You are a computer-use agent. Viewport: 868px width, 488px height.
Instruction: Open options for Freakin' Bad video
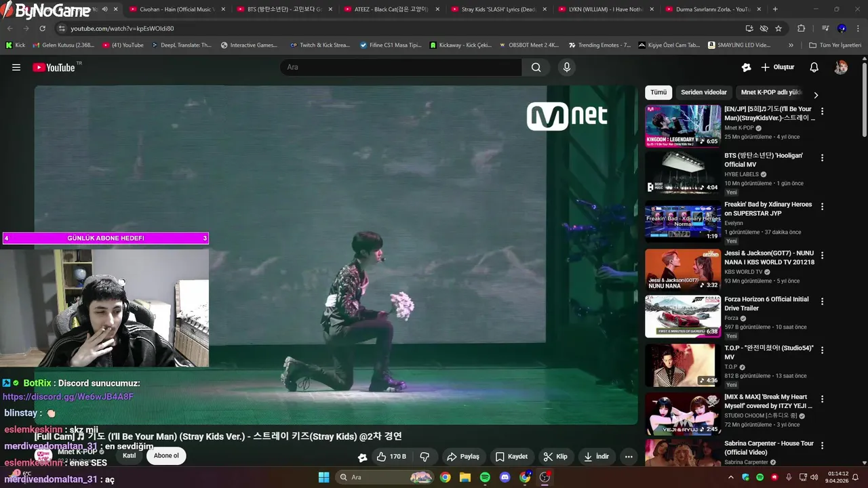pos(822,207)
